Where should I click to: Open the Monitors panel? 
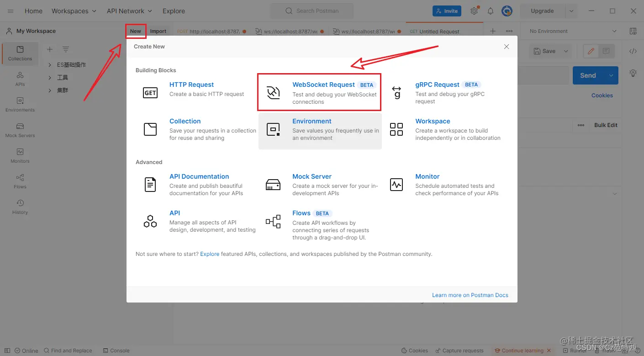20,155
